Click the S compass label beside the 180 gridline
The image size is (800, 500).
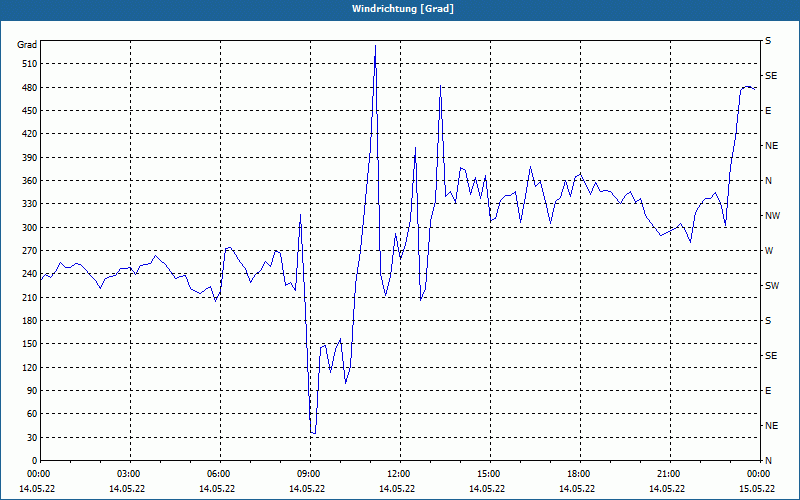tap(768, 321)
